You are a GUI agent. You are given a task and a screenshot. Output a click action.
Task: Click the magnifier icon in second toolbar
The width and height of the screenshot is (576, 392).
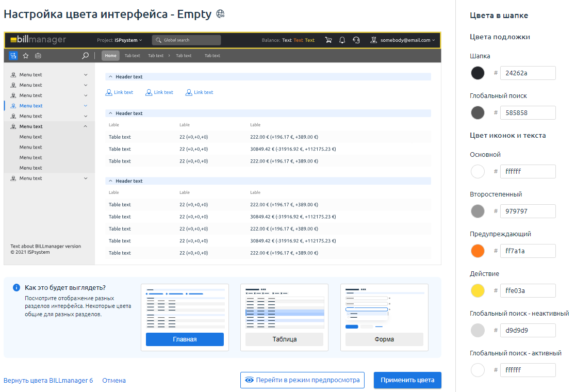coord(86,56)
